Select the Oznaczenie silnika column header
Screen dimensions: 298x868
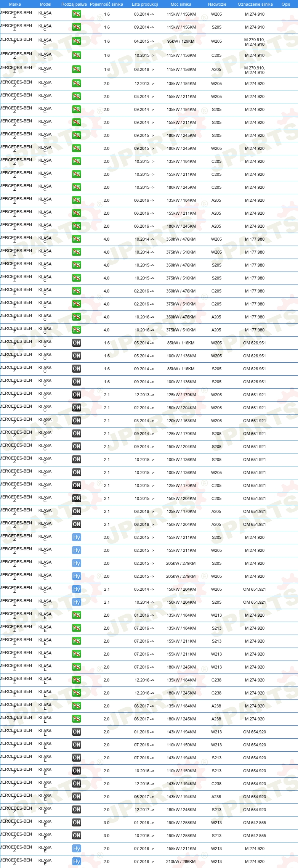pos(255,4)
